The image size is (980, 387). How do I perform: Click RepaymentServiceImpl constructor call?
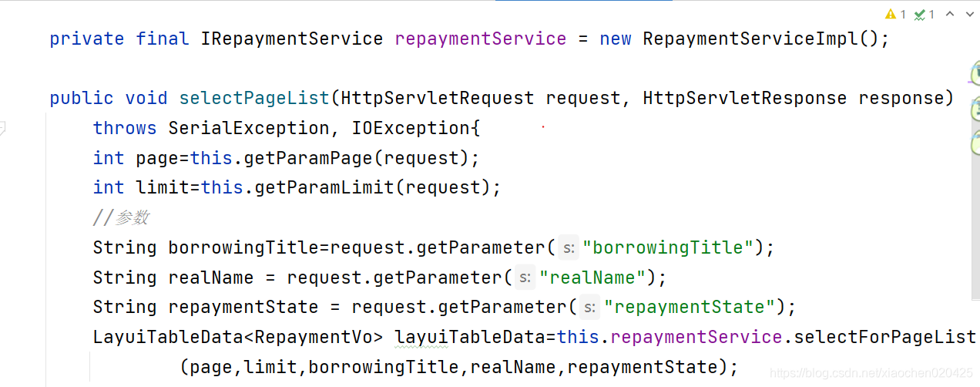click(766, 39)
